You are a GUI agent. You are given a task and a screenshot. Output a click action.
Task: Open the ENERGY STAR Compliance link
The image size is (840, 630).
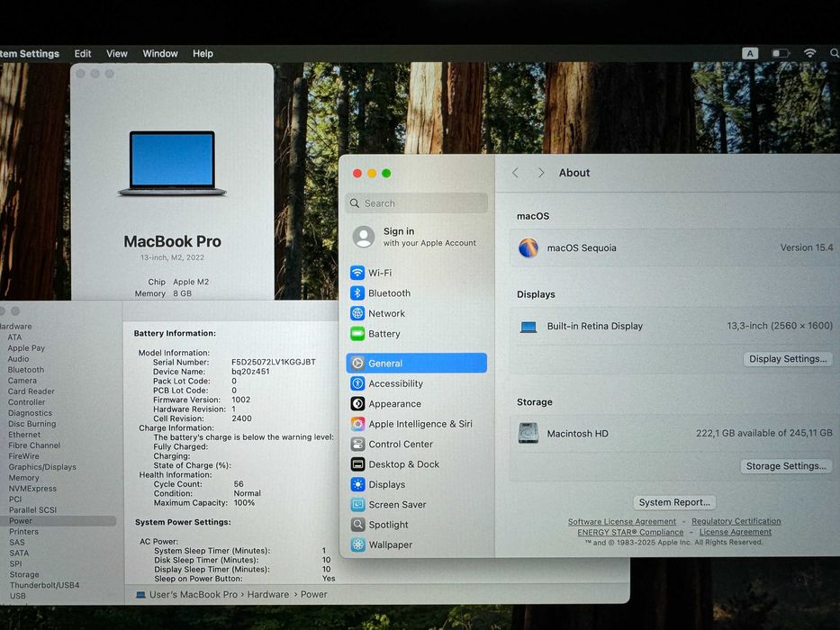(630, 532)
